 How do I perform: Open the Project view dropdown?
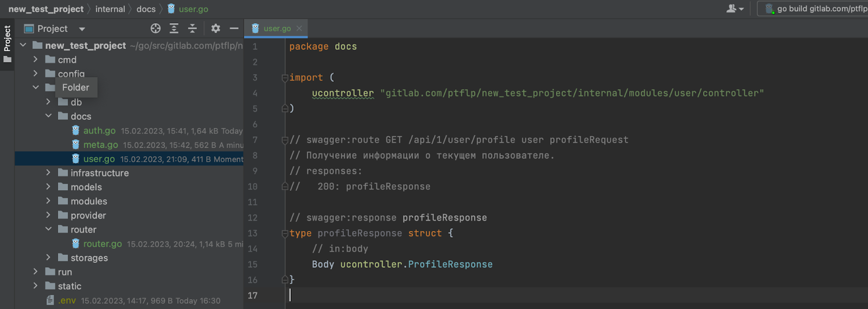82,29
